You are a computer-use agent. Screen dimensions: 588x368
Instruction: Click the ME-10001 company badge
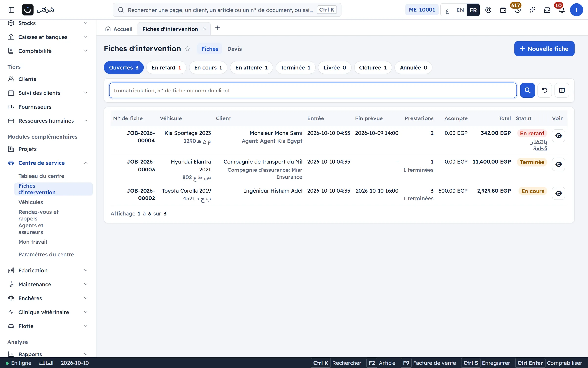(422, 10)
